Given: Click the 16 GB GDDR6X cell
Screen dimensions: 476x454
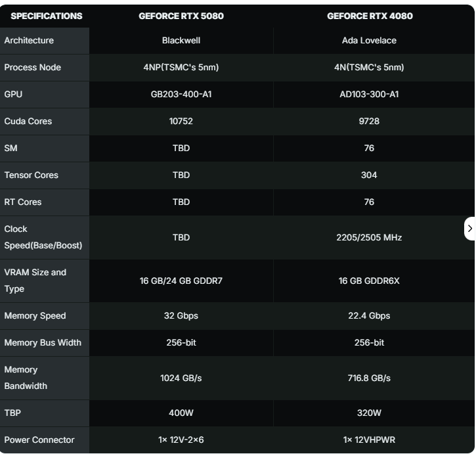Looking at the screenshot, I should click(369, 281).
